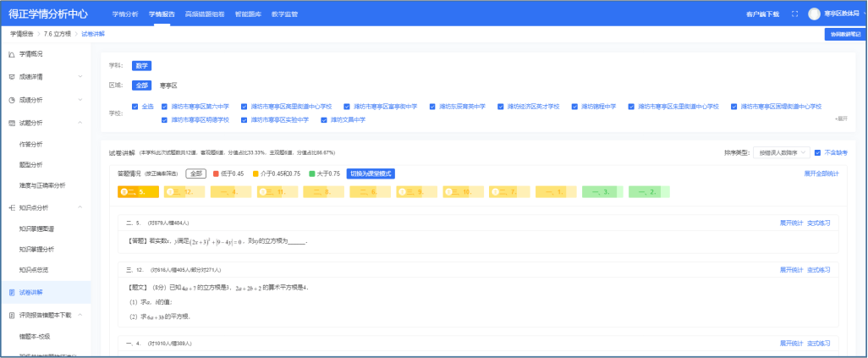Click the circle icon on question chip 三、9.
The height and width of the screenshot is (358, 868).
pos(403,192)
